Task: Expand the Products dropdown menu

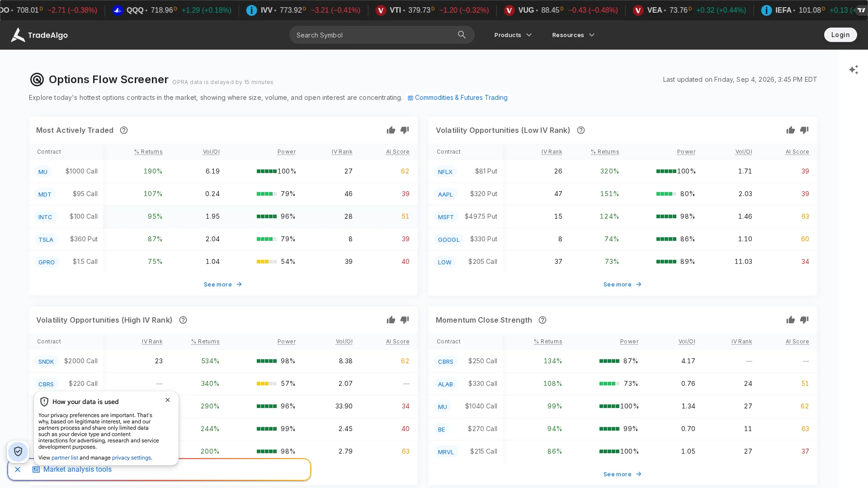Action: (513, 35)
